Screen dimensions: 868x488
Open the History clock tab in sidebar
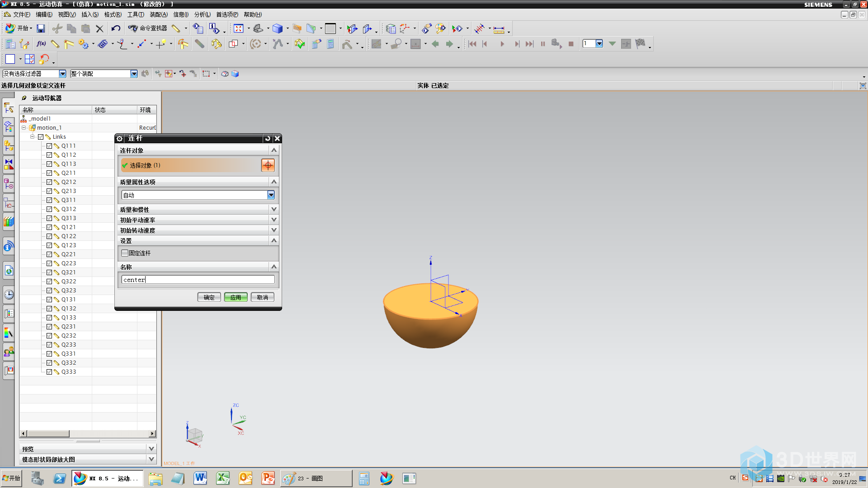pyautogui.click(x=9, y=295)
